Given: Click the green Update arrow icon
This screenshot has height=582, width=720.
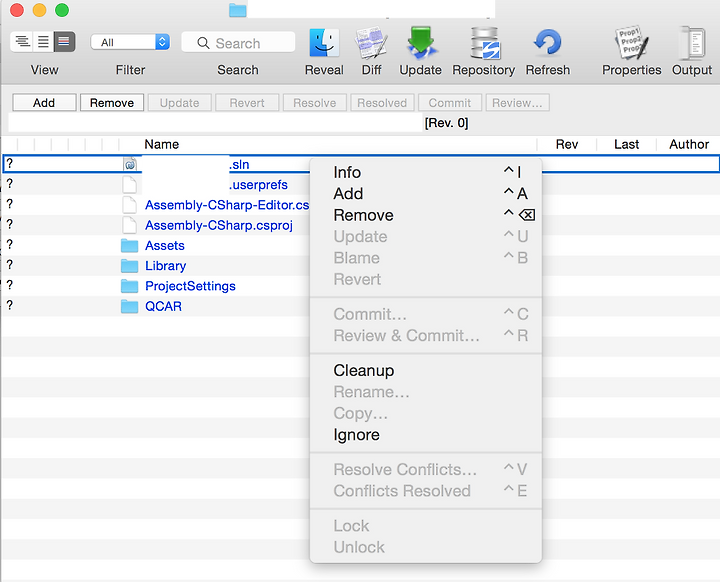Looking at the screenshot, I should [x=421, y=43].
